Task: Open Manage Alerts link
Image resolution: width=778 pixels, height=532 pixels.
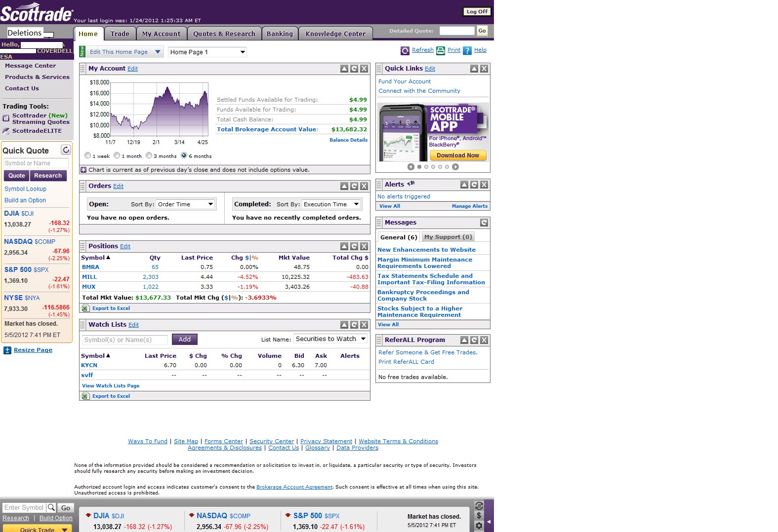Action: (x=469, y=206)
